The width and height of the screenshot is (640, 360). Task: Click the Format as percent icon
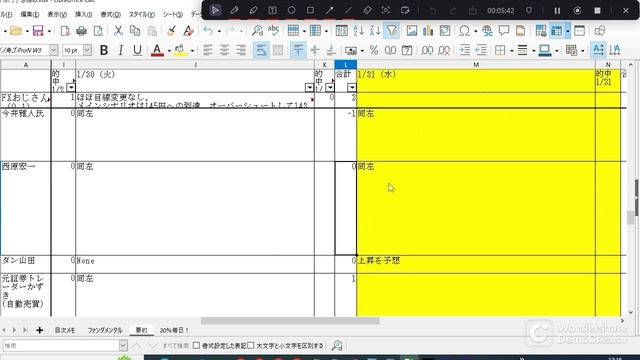coord(374,50)
